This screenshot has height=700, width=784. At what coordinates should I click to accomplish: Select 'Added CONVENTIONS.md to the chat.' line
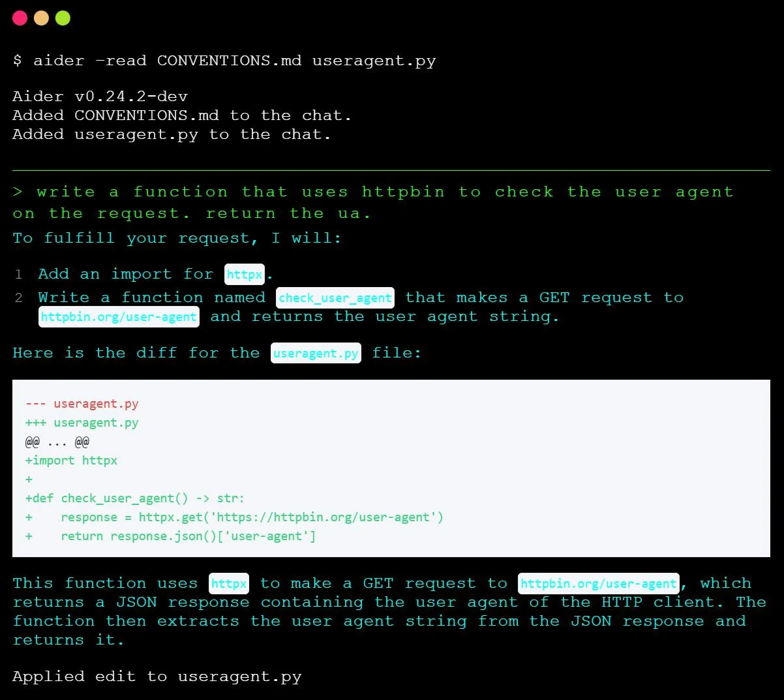pos(182,115)
